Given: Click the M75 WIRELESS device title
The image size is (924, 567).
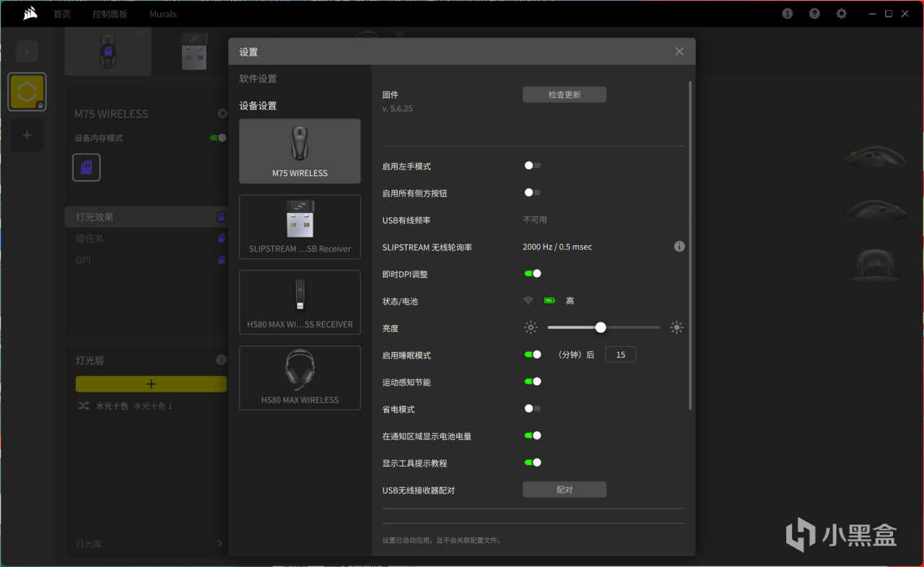Looking at the screenshot, I should 111,114.
